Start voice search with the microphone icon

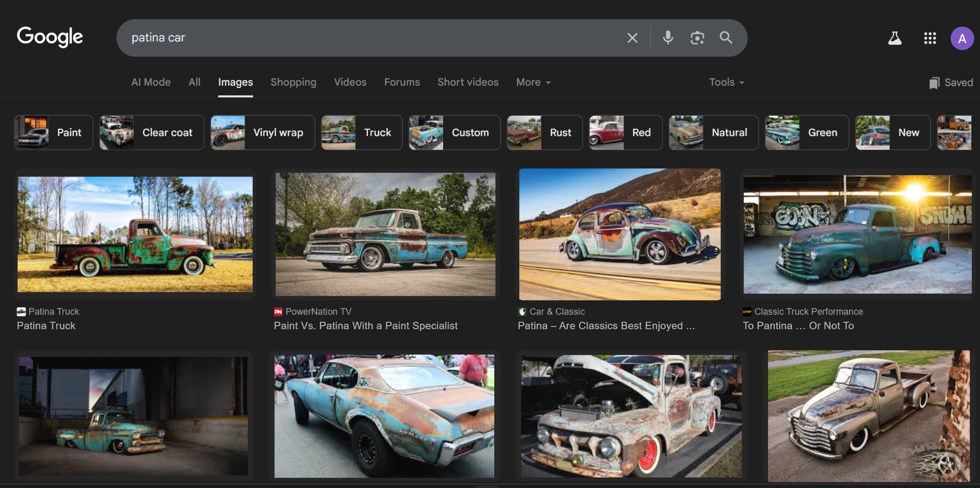tap(668, 38)
